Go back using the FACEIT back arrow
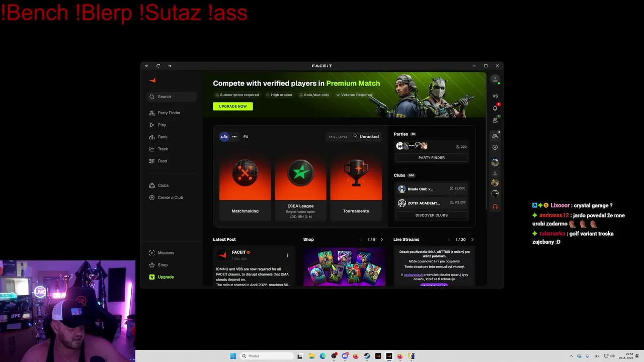The image size is (644, 362). (146, 66)
